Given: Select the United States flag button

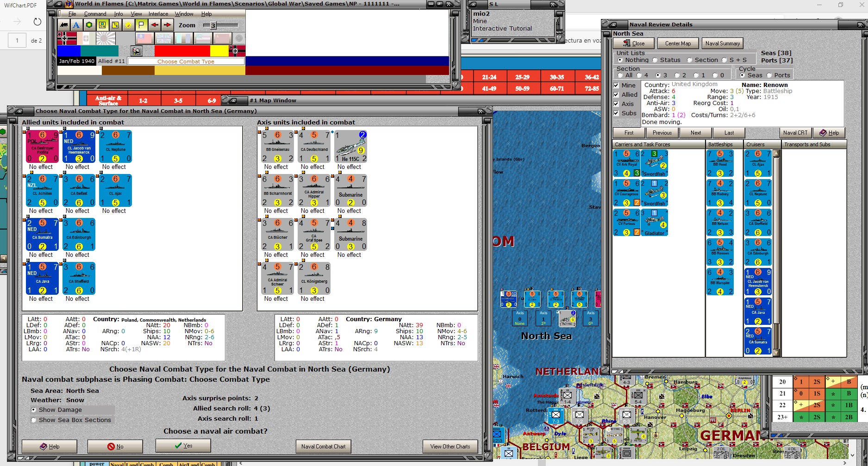Looking at the screenshot, I should click(x=203, y=38).
